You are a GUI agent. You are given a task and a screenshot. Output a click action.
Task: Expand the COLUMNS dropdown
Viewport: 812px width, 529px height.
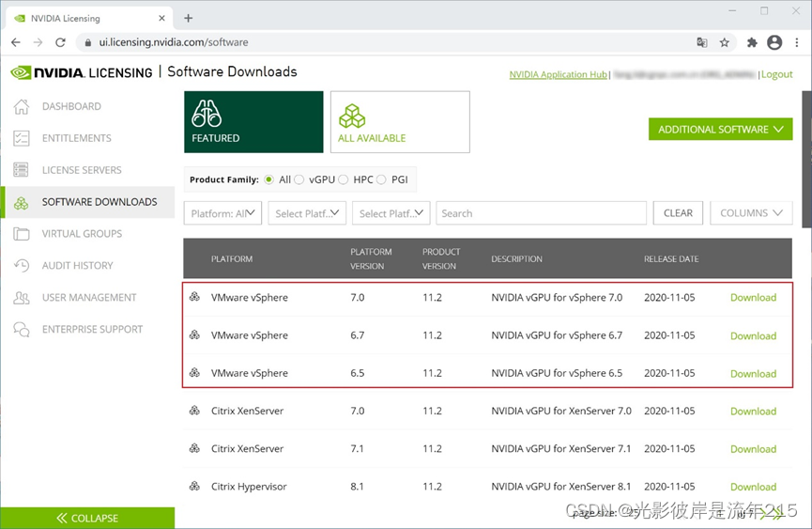(751, 213)
